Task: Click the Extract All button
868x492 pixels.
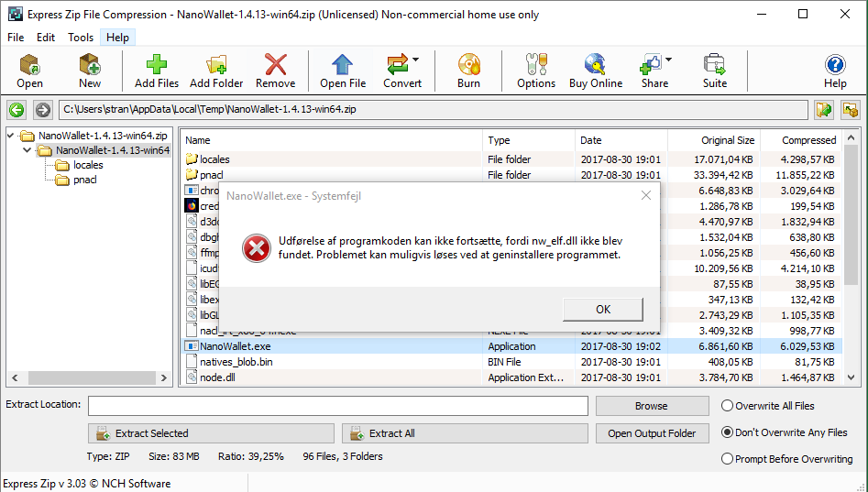Action: click(x=465, y=433)
